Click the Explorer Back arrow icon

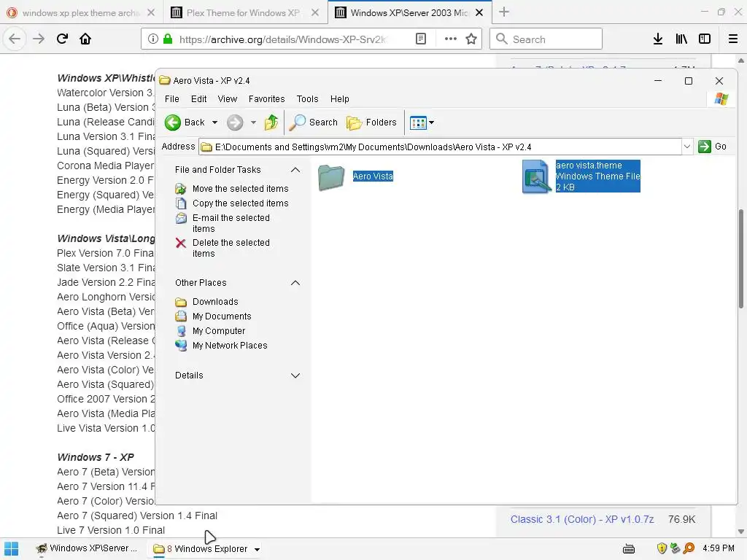(x=172, y=122)
